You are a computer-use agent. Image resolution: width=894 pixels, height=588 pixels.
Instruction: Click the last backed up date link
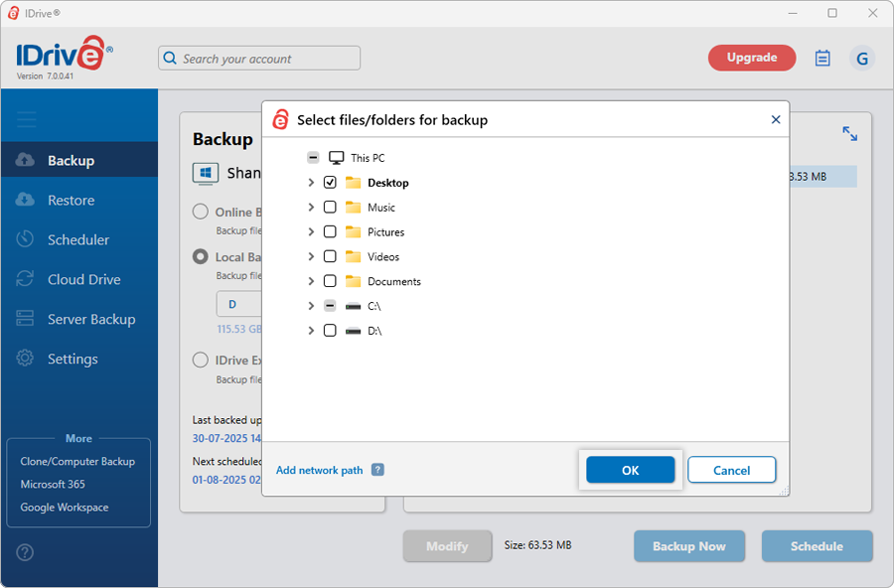pyautogui.click(x=226, y=438)
